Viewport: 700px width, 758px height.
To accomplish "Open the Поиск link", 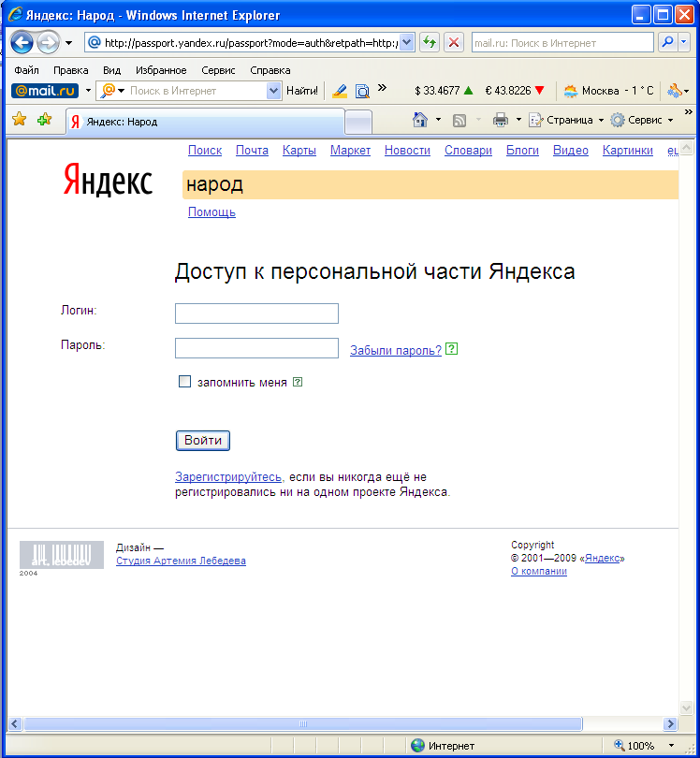I will click(205, 151).
